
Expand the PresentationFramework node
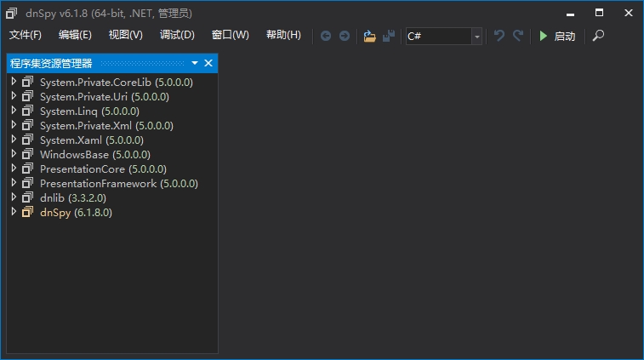click(x=14, y=182)
